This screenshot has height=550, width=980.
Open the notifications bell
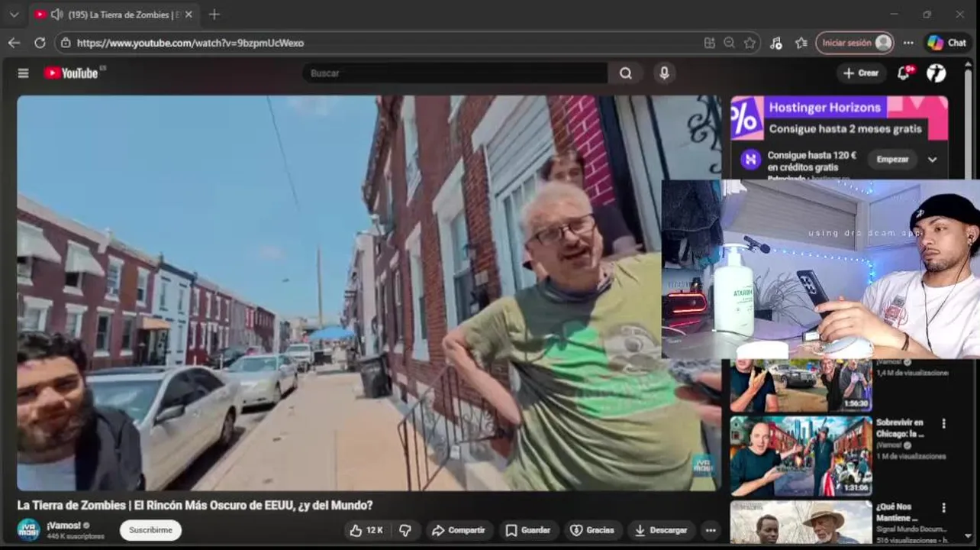tap(904, 73)
